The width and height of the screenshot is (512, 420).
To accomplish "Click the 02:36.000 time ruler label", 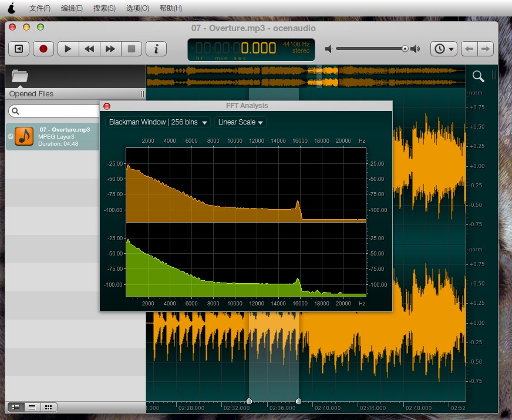I will [282, 408].
